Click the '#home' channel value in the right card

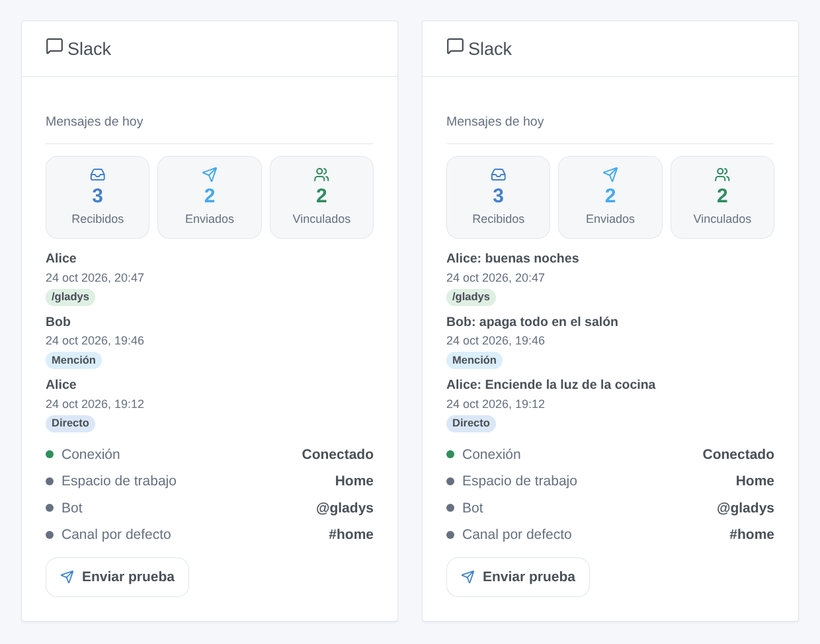click(x=752, y=534)
